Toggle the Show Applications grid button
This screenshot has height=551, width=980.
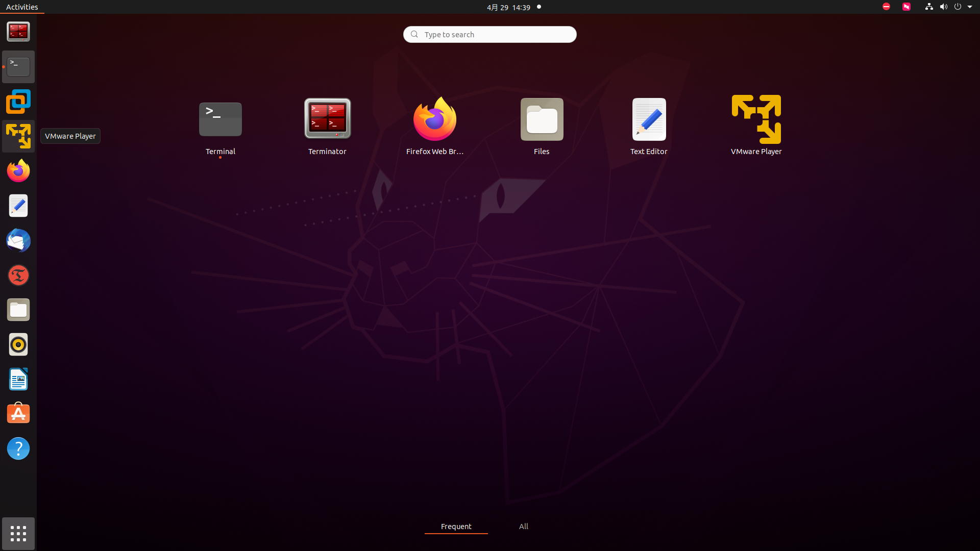[18, 534]
